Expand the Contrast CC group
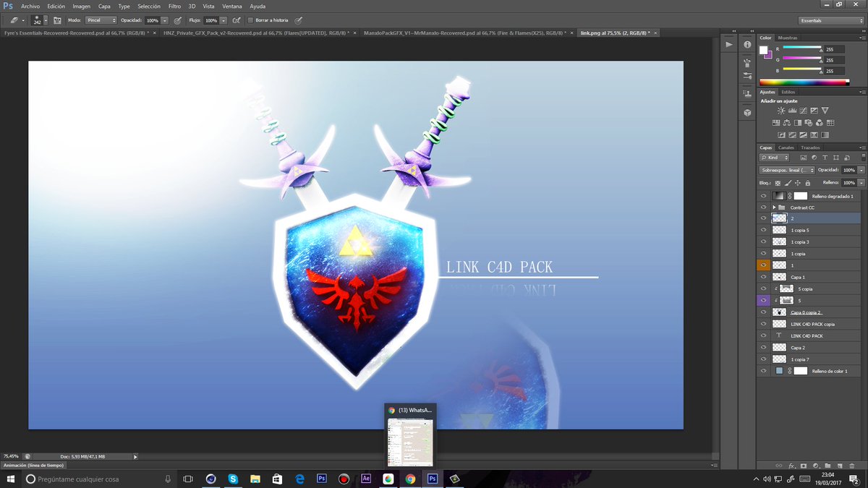The width and height of the screenshot is (868, 488). (x=774, y=207)
